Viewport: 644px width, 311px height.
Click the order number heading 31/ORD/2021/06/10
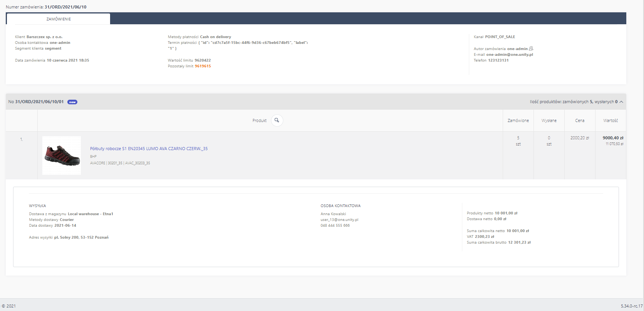click(65, 7)
